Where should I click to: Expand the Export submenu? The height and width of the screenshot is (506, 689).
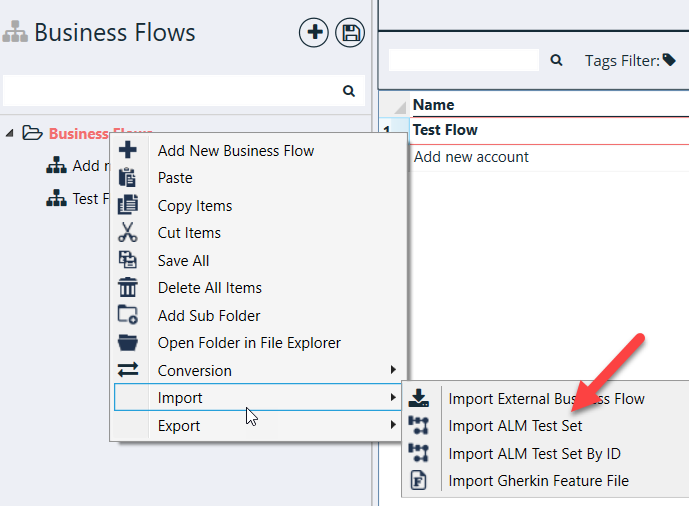(x=179, y=426)
